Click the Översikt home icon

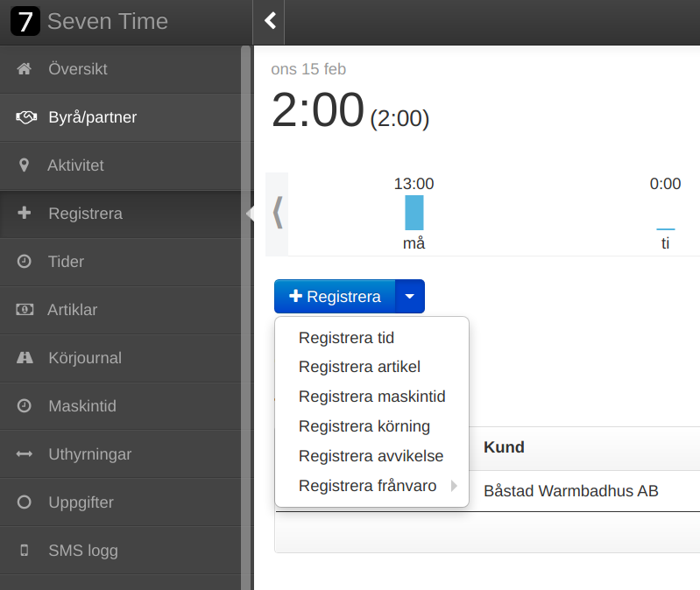(x=25, y=69)
